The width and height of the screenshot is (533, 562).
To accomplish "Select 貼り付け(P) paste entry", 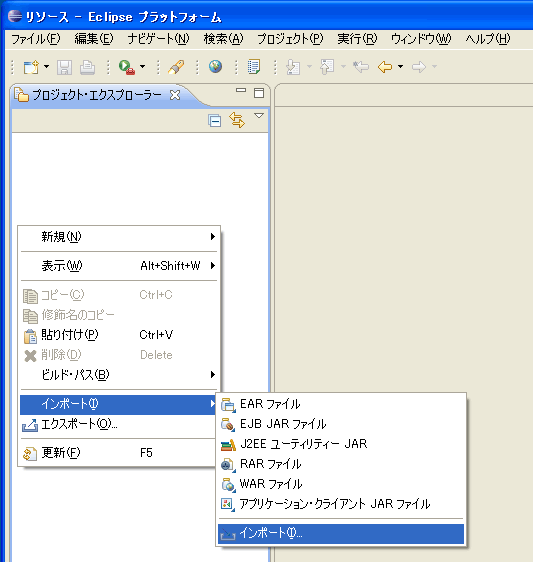I will pyautogui.click(x=119, y=335).
